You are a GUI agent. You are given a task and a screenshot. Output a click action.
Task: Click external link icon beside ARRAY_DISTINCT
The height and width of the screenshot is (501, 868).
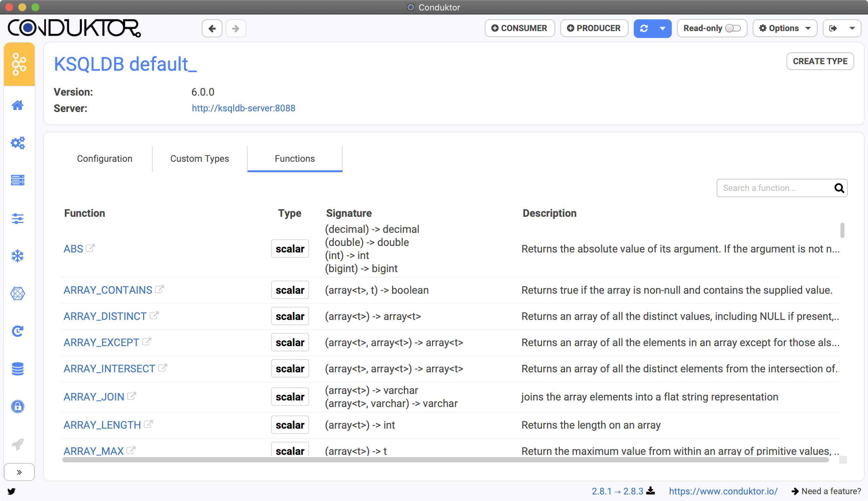pos(154,315)
